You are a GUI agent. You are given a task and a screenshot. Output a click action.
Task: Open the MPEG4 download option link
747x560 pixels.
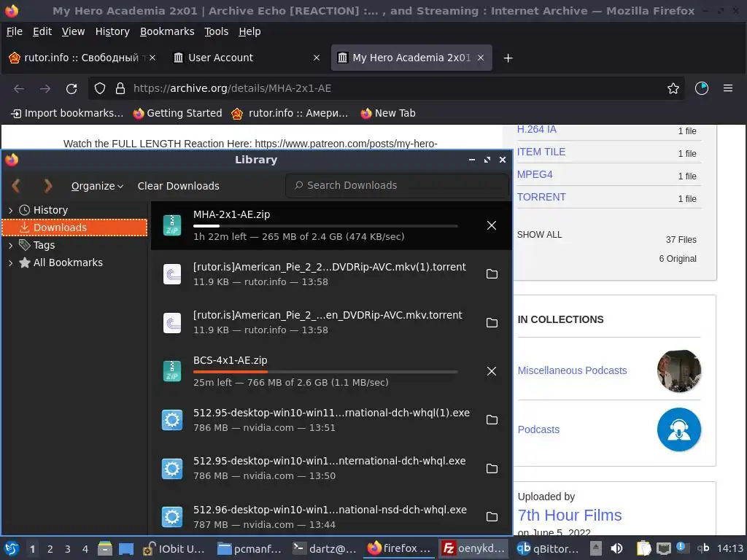click(x=535, y=174)
